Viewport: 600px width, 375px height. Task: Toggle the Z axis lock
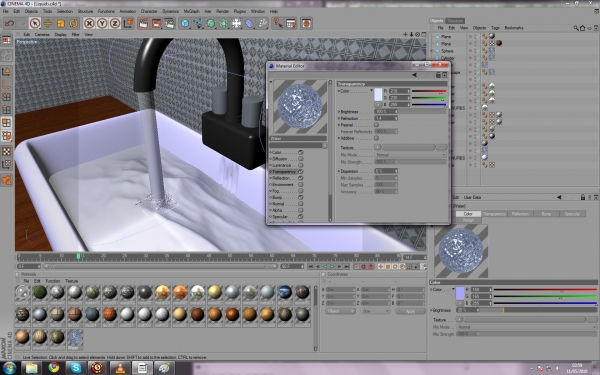[x=115, y=23]
